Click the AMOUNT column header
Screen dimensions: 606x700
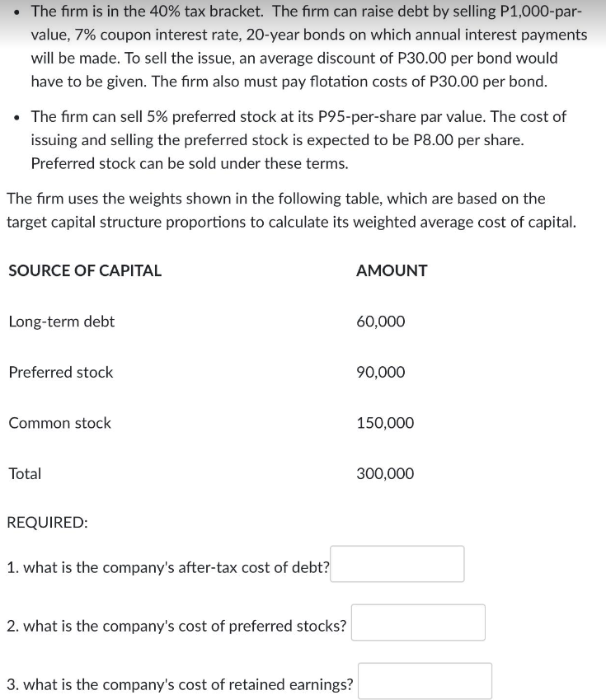(x=392, y=270)
